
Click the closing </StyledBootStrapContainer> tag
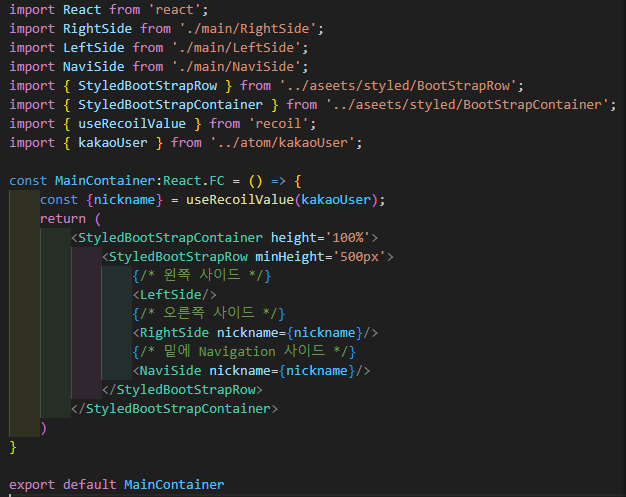tap(174, 409)
